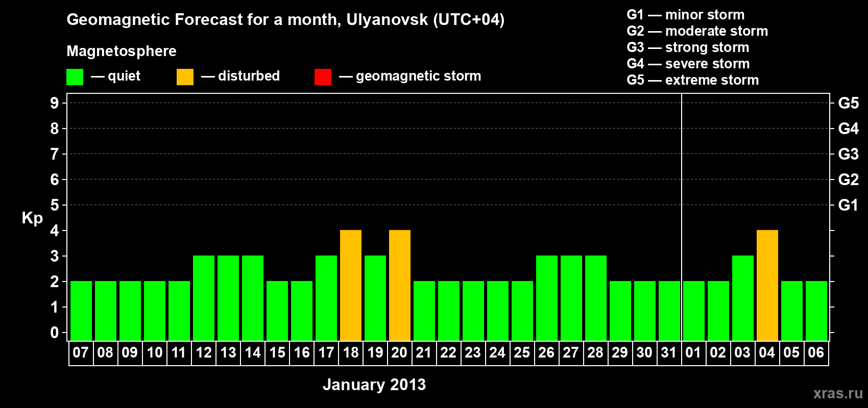Click the 'G1 — minor storm' legend text
868x408 pixels.
pos(686,15)
